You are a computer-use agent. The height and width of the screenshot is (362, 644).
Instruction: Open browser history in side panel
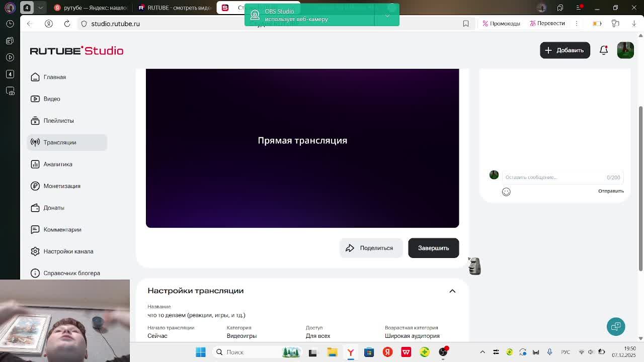click(x=10, y=24)
